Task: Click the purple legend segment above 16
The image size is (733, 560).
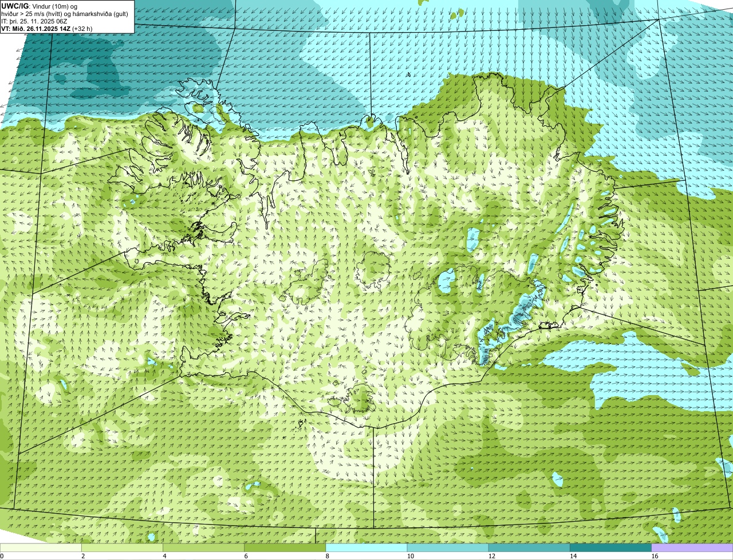Action: tap(692, 547)
